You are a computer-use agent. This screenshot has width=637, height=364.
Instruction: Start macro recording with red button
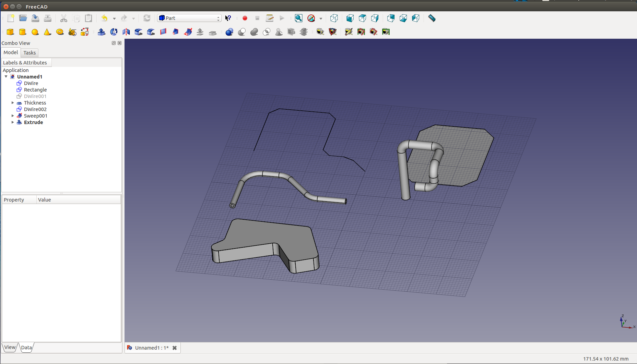pyautogui.click(x=245, y=18)
